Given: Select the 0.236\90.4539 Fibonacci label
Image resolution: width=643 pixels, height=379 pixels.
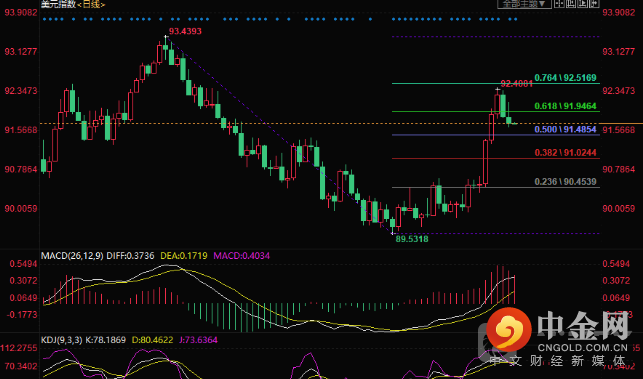Looking at the screenshot, I should (565, 181).
